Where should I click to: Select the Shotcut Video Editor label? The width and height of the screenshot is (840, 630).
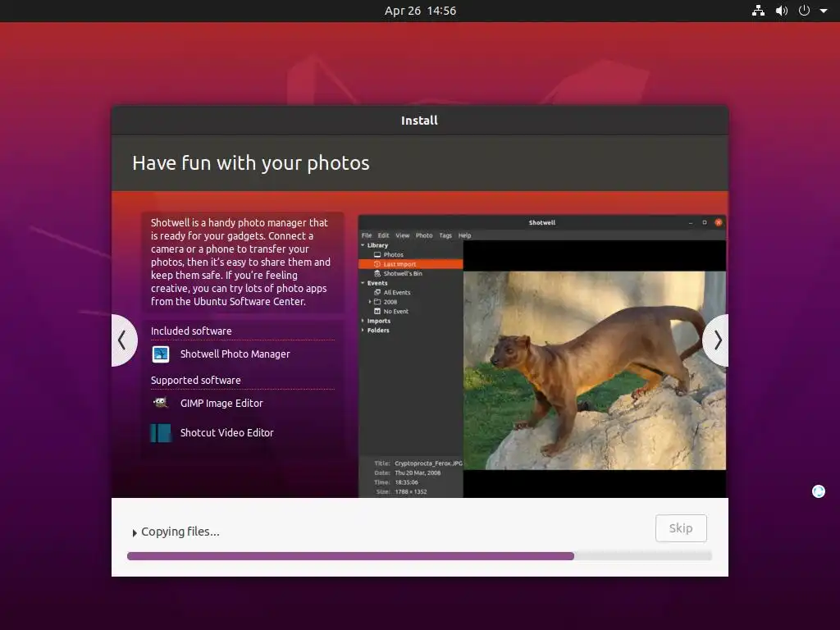226,433
